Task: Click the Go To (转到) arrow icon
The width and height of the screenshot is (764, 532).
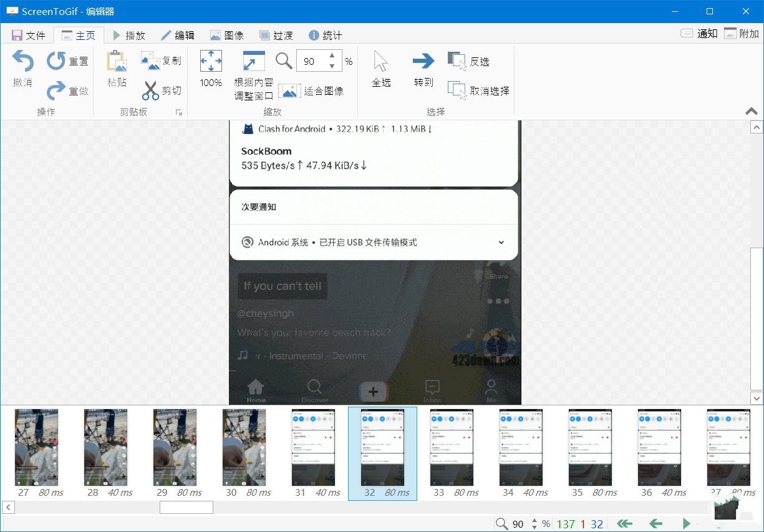Action: (423, 61)
